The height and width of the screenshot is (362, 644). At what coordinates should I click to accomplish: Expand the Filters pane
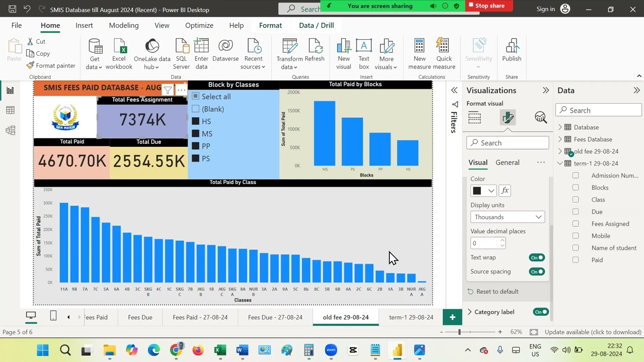coord(454,90)
